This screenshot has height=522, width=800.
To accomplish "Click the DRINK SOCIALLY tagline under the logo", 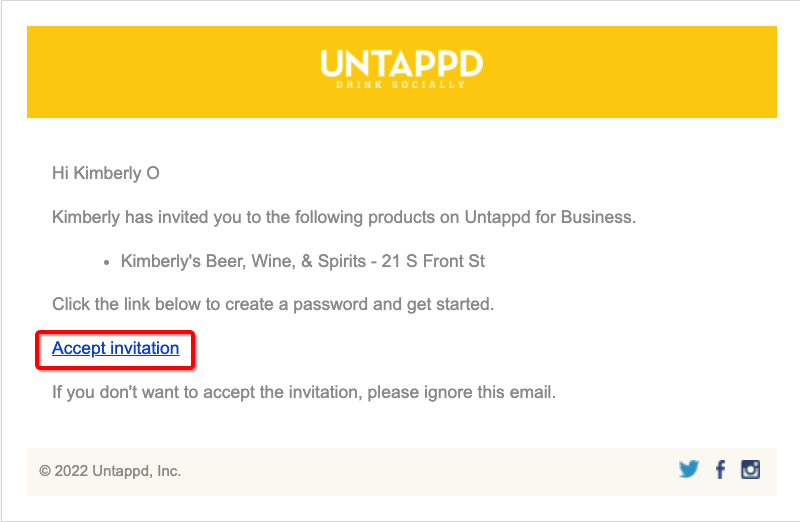I will [x=401, y=85].
